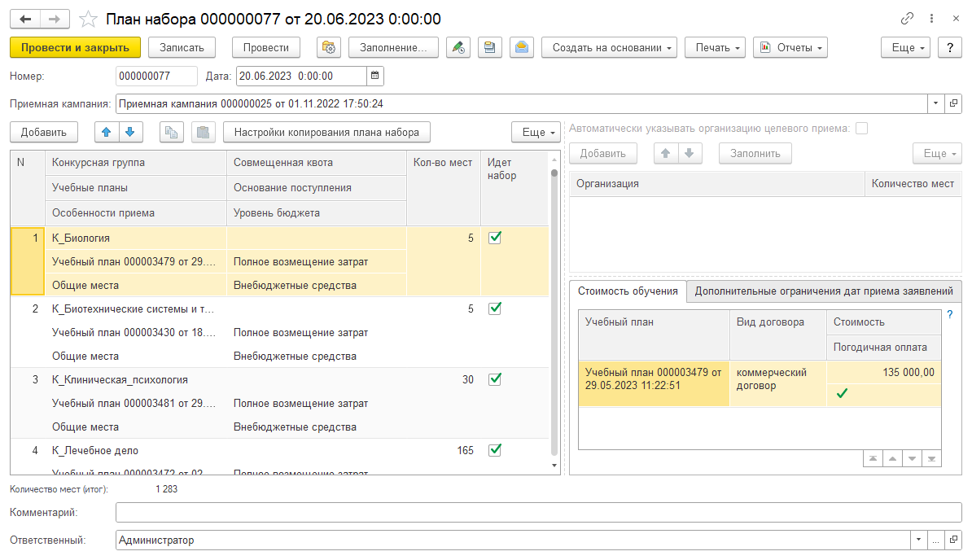The width and height of the screenshot is (972, 560).
Task: Jump to first row in cost table
Action: [873, 458]
